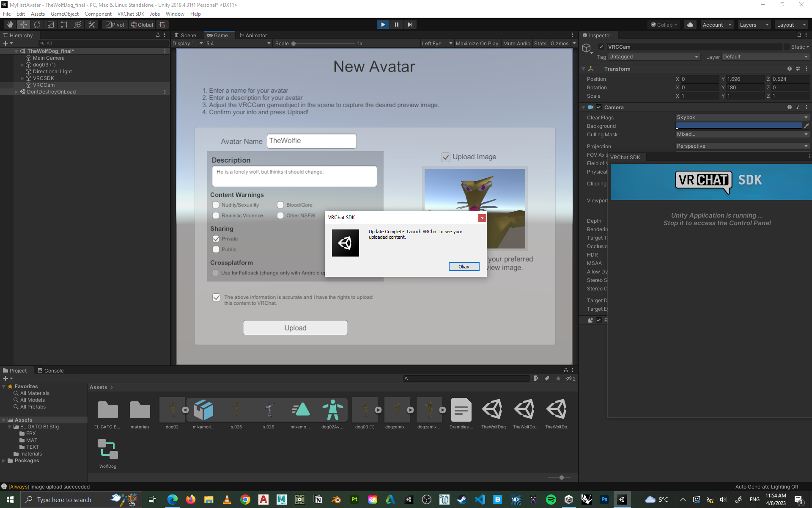The image size is (812, 508).
Task: Expand the VRCSDK hierarchy item
Action: click(x=22, y=78)
